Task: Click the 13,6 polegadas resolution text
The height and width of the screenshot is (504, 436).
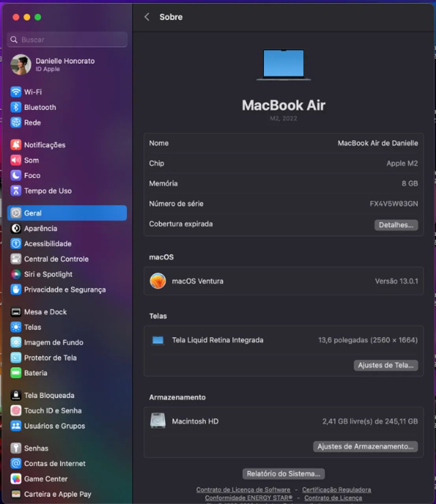Action: coord(368,340)
